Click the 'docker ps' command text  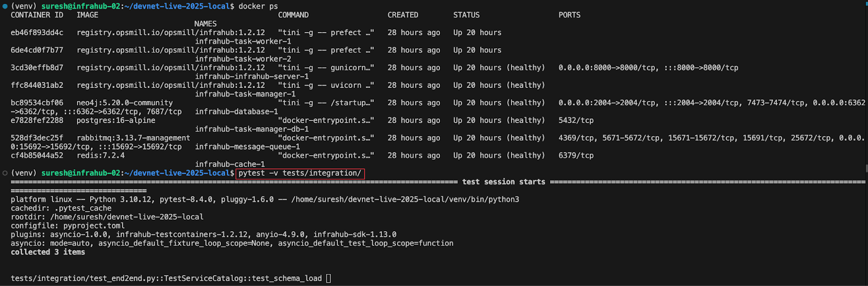coord(258,7)
